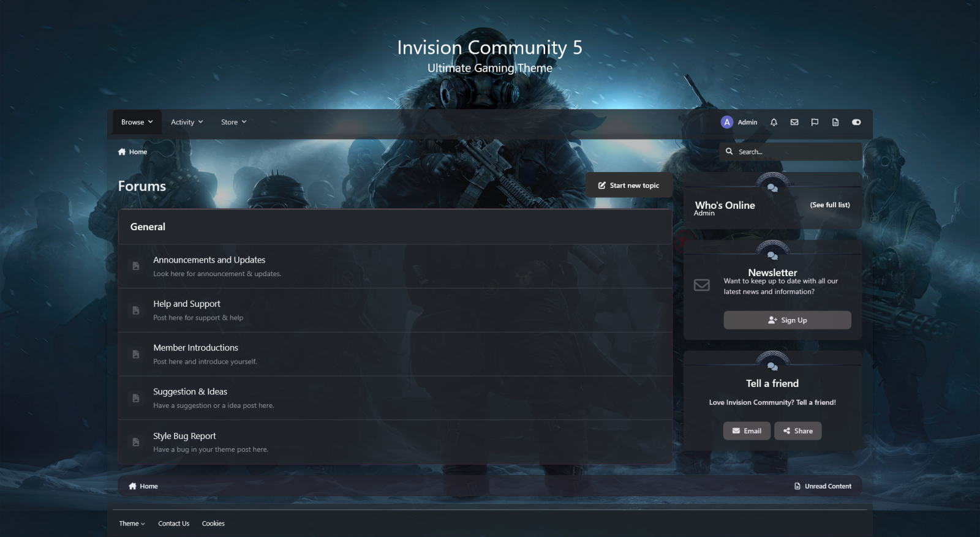Image resolution: width=980 pixels, height=537 pixels.
Task: Open the Cookies footer link
Action: pyautogui.click(x=213, y=524)
